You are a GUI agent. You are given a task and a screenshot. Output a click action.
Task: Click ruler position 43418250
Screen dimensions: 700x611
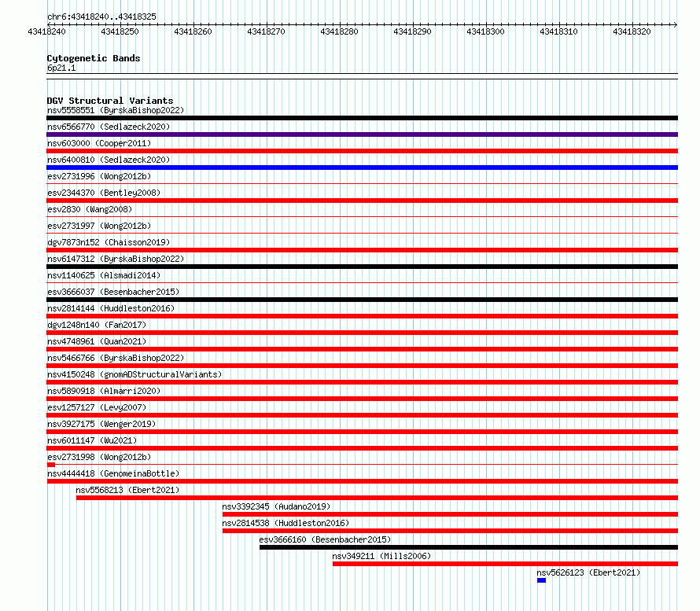tap(120, 31)
